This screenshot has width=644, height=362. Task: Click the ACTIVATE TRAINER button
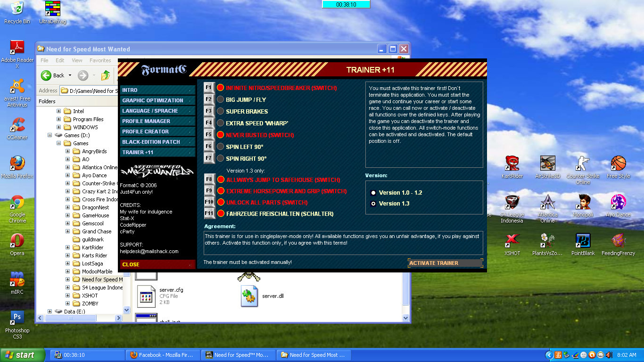click(x=446, y=263)
